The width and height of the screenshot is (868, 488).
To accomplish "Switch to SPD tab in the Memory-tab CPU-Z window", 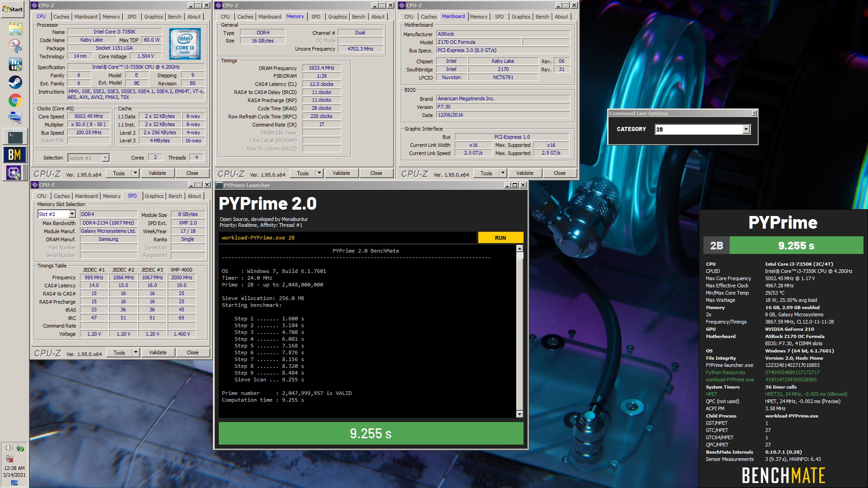I will coord(316,17).
